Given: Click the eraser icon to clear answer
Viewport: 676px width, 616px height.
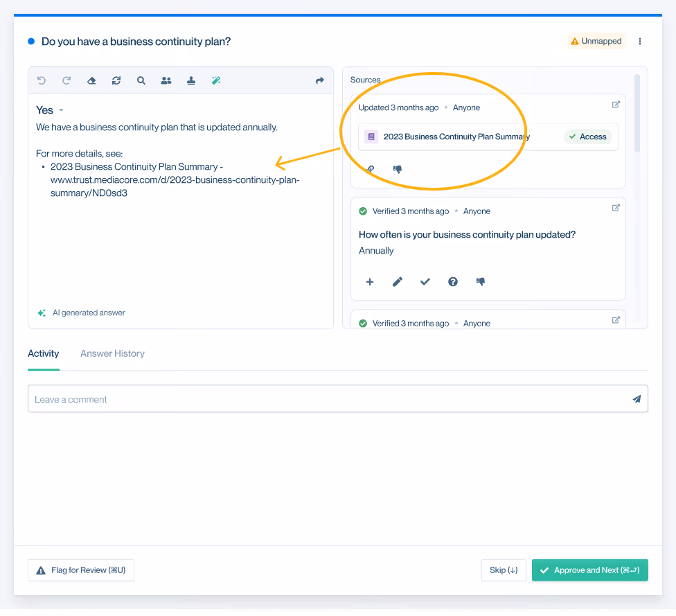Looking at the screenshot, I should pyautogui.click(x=91, y=80).
